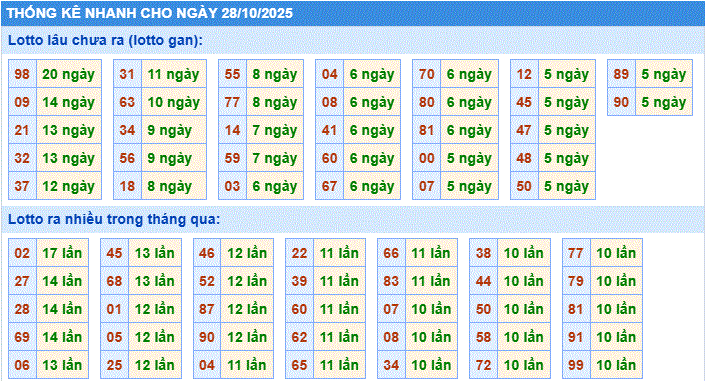
Task: Select the '10 ngày' cell
Action: click(174, 102)
